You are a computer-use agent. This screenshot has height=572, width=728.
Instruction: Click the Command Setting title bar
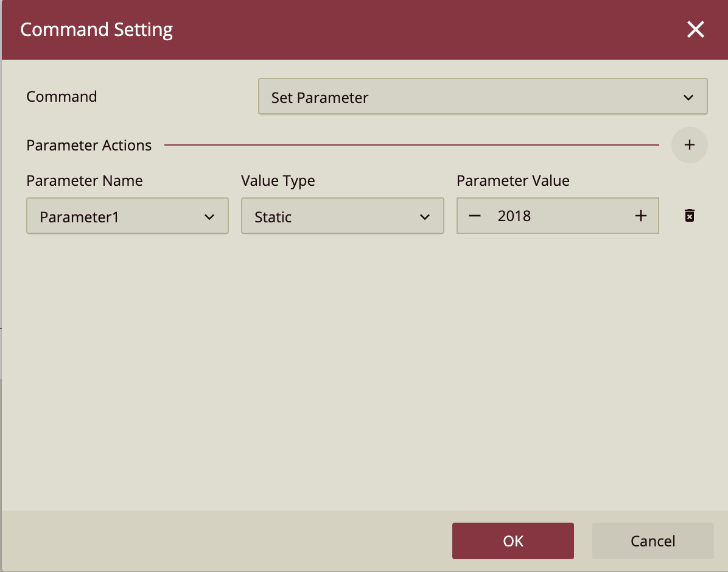coord(96,29)
